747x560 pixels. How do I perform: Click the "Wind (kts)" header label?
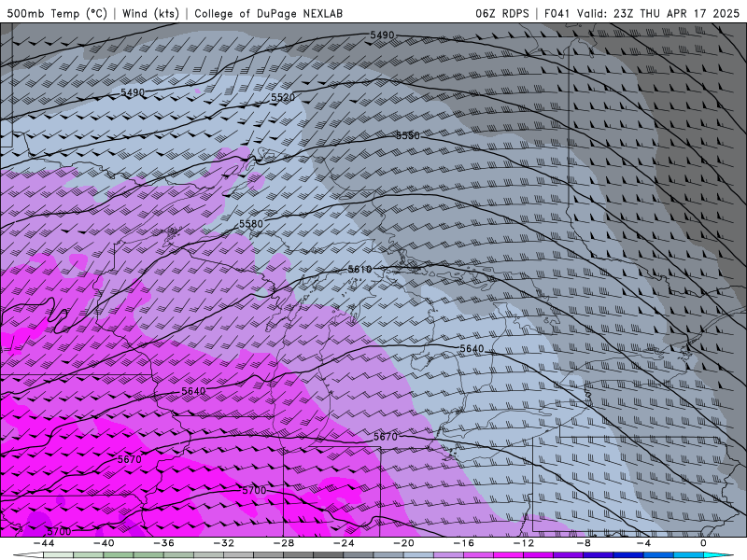(150, 13)
